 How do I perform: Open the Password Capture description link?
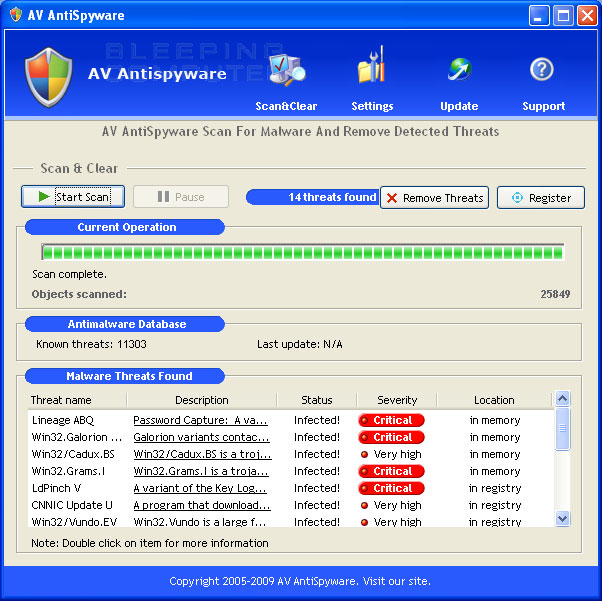[200, 420]
